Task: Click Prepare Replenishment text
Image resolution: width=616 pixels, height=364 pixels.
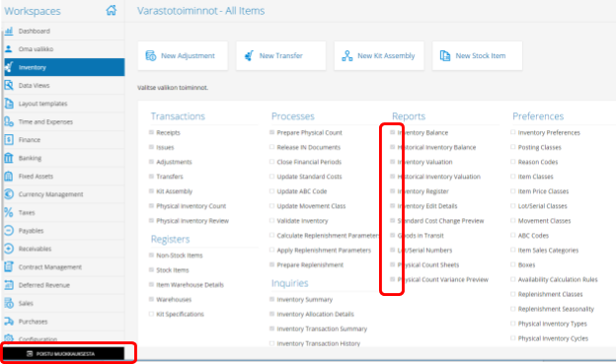Action: pyautogui.click(x=310, y=264)
